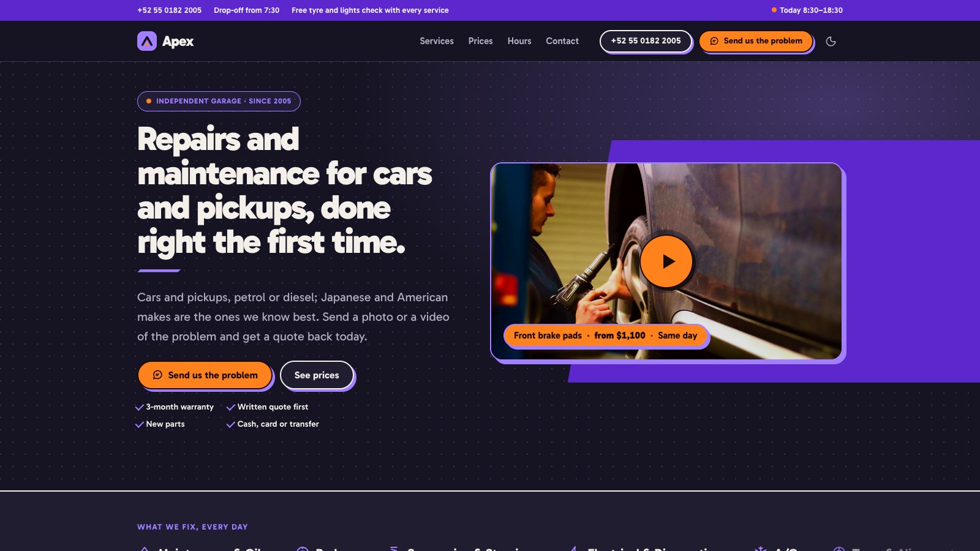Screen dimensions: 980x551
Task: Click the orange status dot beside Today hours
Action: [x=774, y=10]
